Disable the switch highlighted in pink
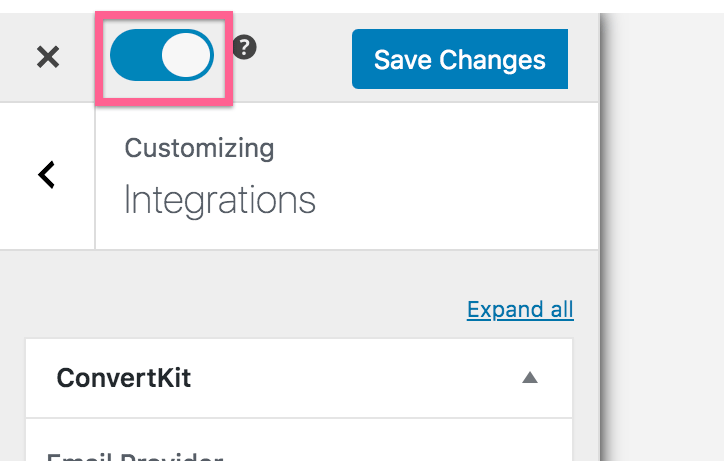 tap(162, 55)
